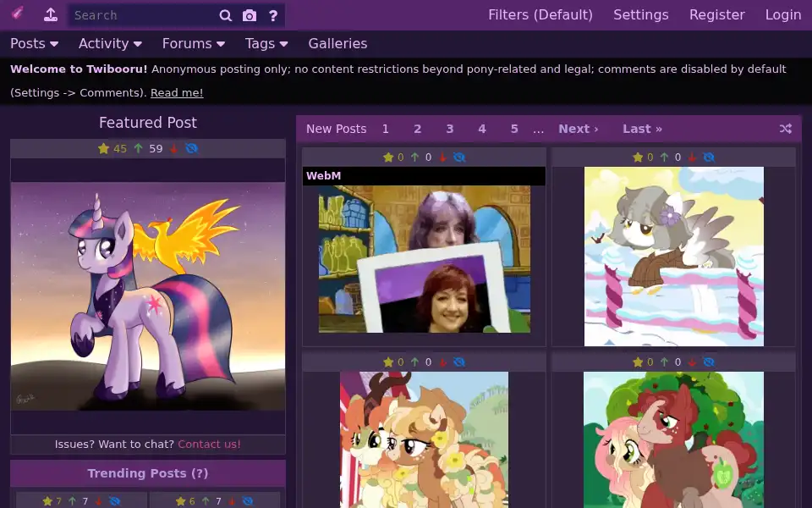This screenshot has height=508, width=812.
Task: Favorite the gray pegasus post
Action: pos(638,157)
